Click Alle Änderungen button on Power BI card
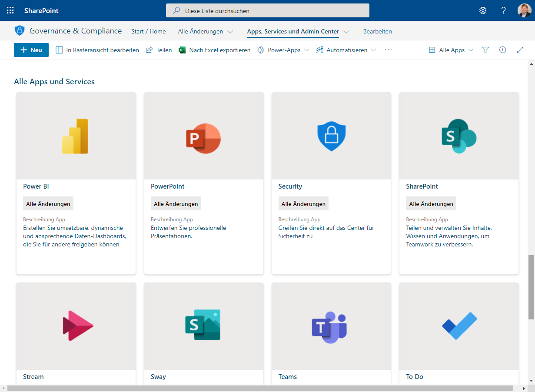535x392 pixels. pos(48,204)
